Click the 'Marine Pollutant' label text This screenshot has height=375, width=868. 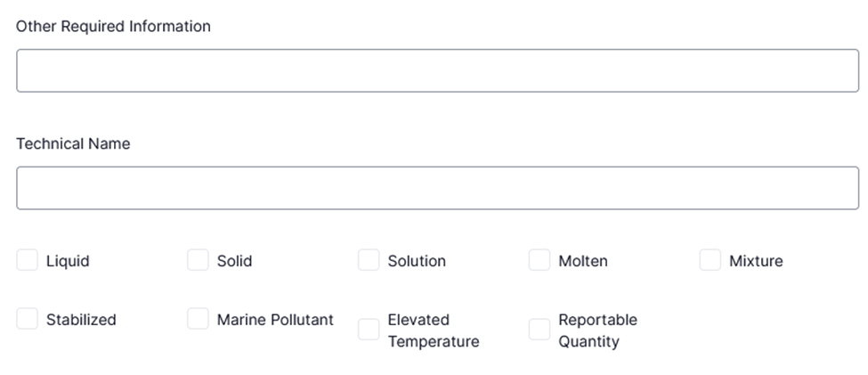275,319
